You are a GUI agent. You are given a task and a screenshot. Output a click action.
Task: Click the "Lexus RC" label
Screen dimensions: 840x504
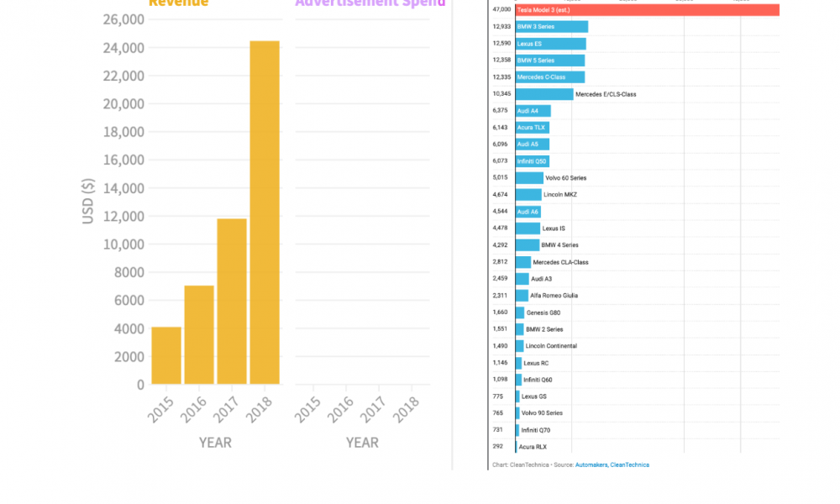[x=536, y=363]
